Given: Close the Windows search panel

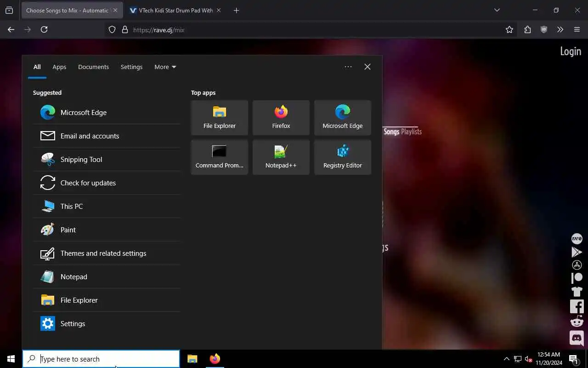Looking at the screenshot, I should tap(367, 67).
